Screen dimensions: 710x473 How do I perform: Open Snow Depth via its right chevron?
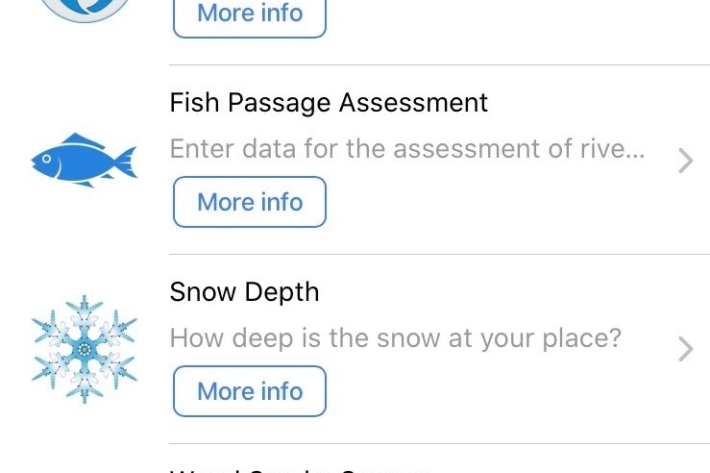pos(685,349)
